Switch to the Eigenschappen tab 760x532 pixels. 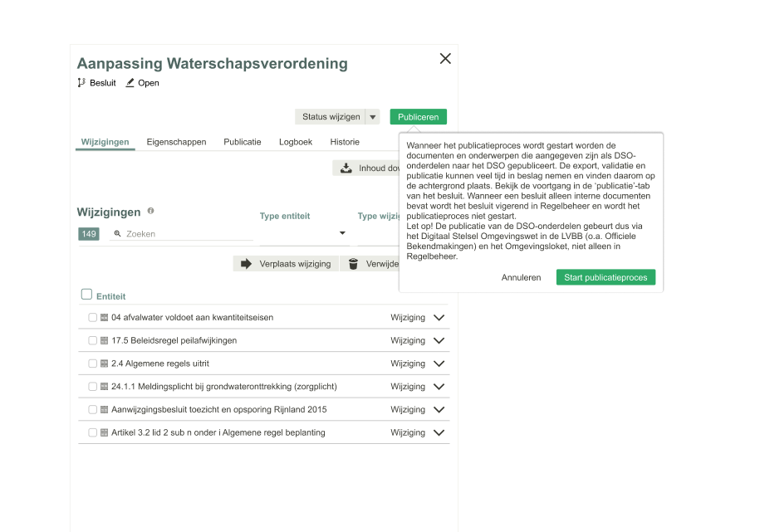tap(176, 142)
